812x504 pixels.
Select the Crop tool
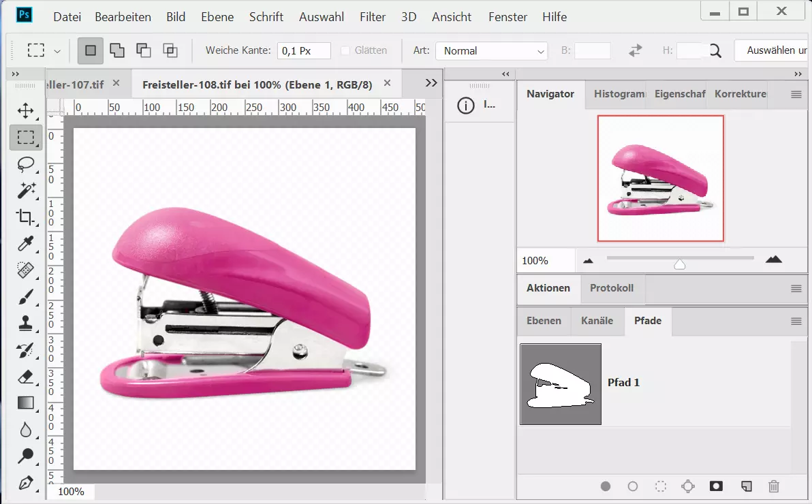click(25, 217)
